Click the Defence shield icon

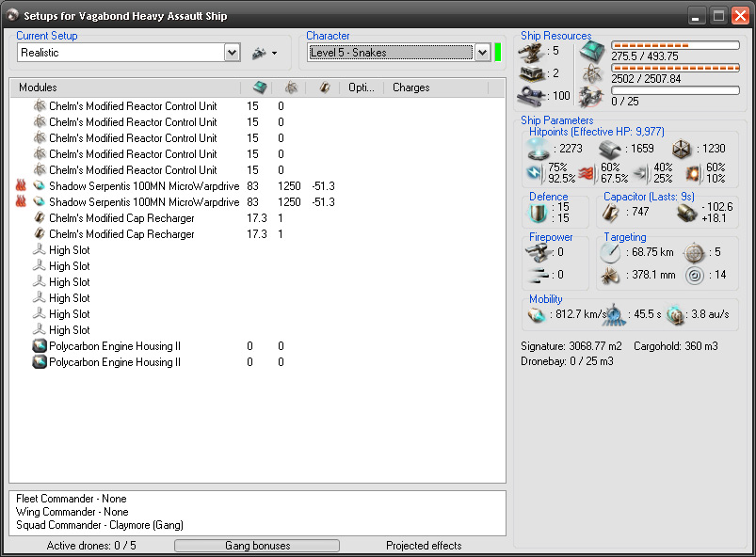coord(539,213)
